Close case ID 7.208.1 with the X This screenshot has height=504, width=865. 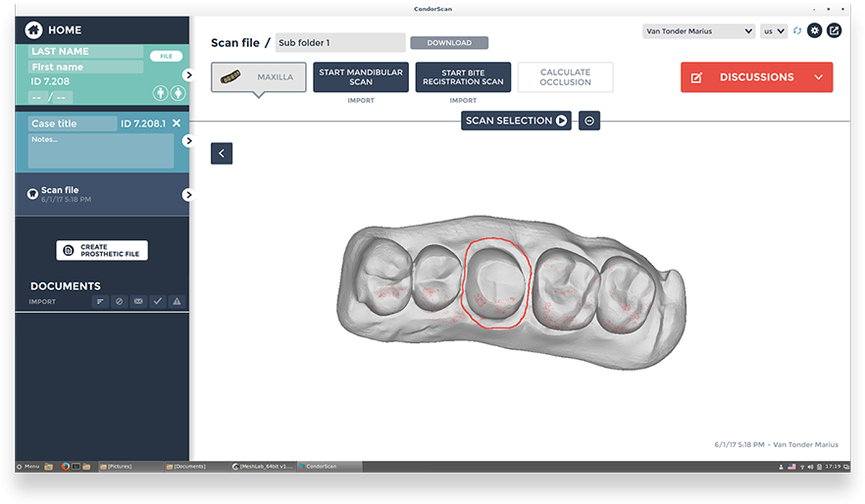[177, 123]
